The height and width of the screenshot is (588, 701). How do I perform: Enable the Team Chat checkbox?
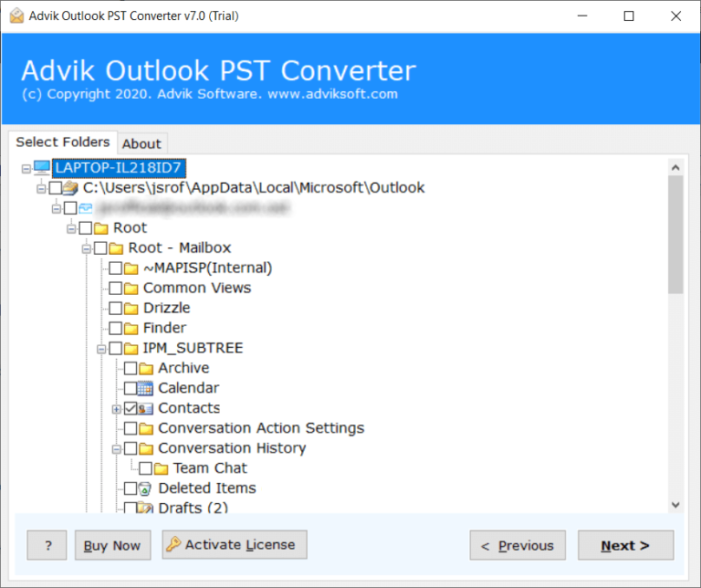coord(145,468)
